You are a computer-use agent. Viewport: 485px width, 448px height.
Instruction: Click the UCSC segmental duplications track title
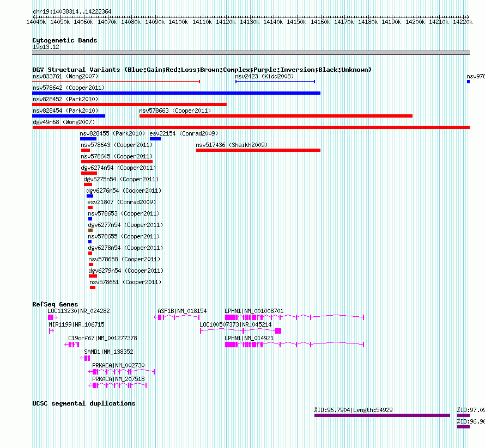(84, 403)
